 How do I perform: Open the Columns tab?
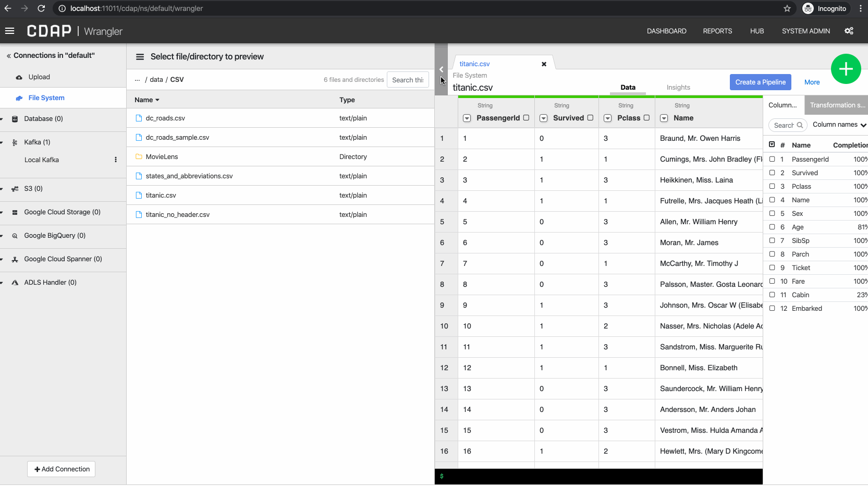783,105
